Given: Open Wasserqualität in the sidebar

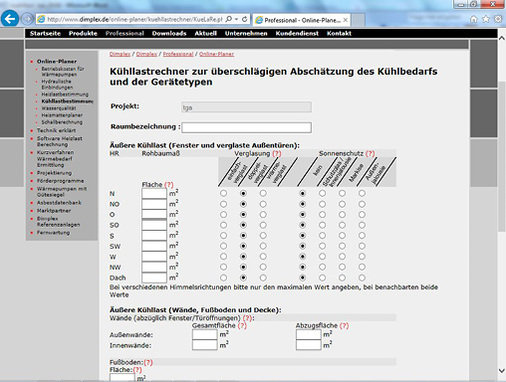Looking at the screenshot, I should pos(59,108).
